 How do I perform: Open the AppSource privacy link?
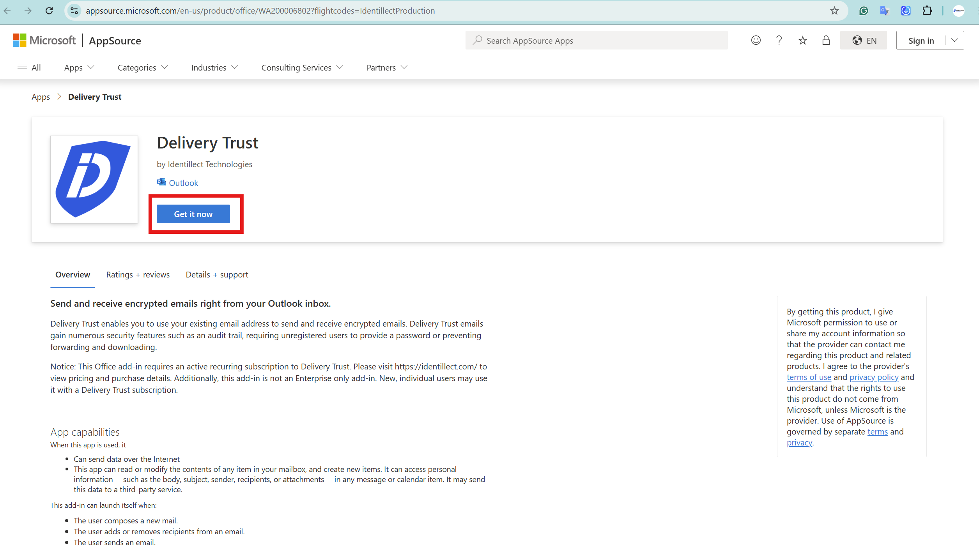coord(799,442)
